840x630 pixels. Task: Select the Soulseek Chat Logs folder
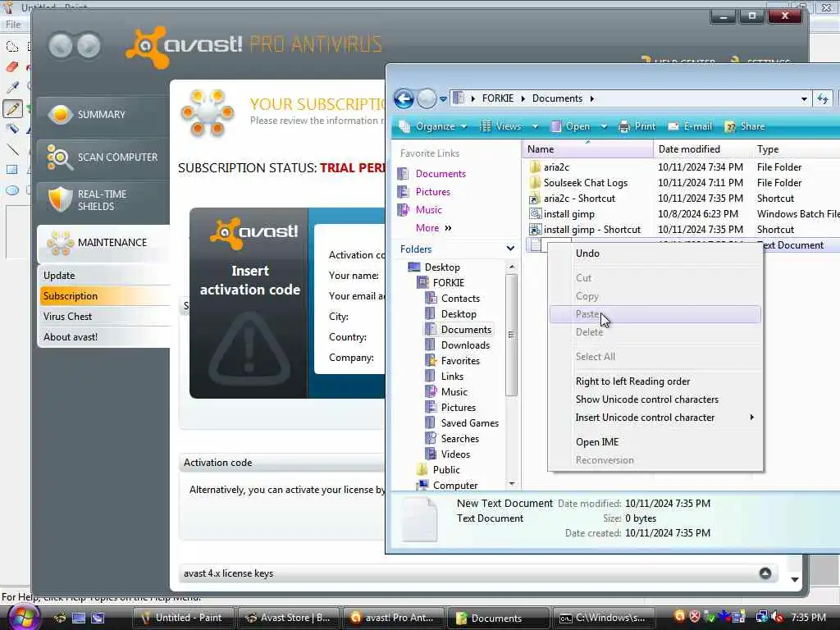tap(585, 183)
